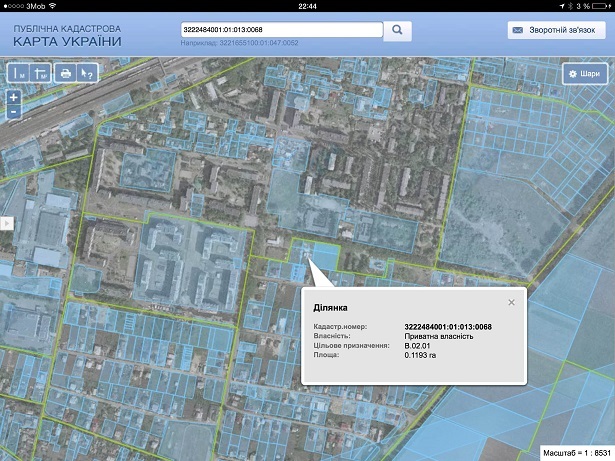Zoom in with the plus button
The image size is (615, 461).
[x=13, y=97]
